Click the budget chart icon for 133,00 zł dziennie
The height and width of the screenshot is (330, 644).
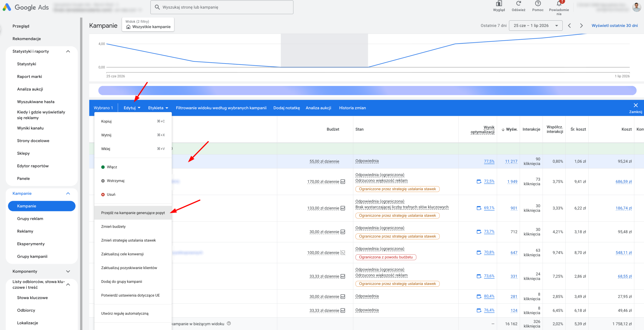343,208
